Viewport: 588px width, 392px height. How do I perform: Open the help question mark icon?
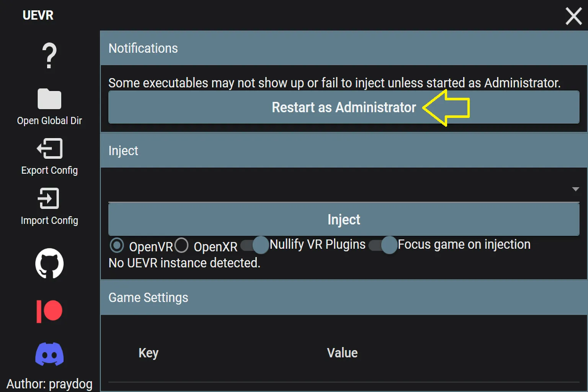click(x=49, y=56)
